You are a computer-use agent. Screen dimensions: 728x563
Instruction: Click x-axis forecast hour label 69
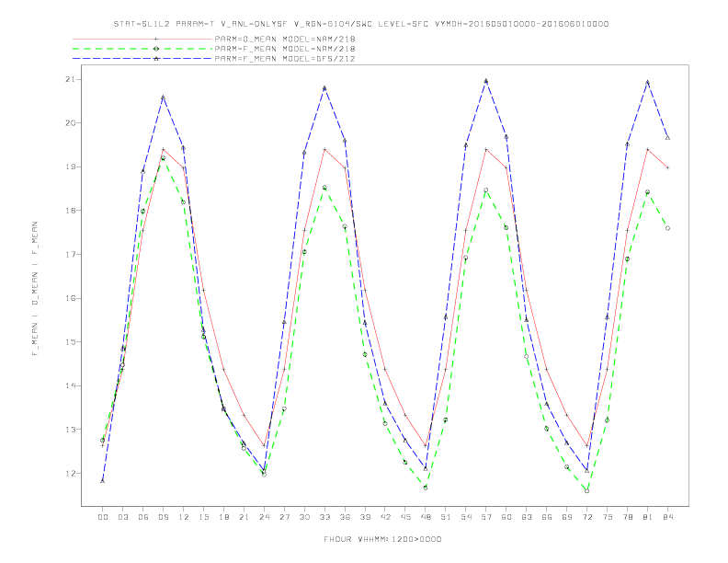pyautogui.click(x=567, y=517)
